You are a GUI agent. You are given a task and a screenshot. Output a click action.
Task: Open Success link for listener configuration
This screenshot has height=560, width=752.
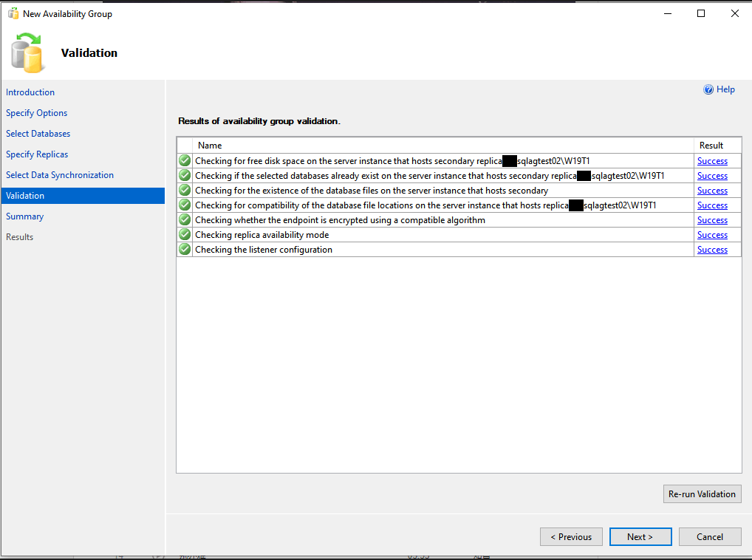pyautogui.click(x=712, y=250)
